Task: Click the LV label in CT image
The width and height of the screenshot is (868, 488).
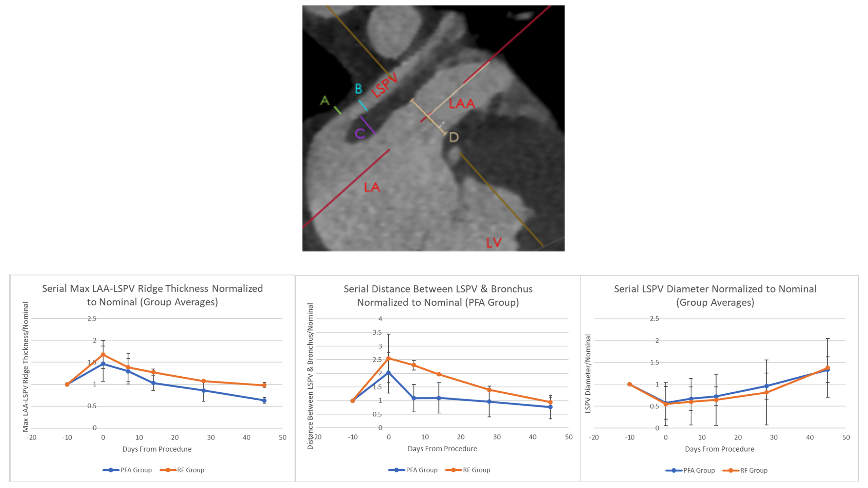Action: 494,242
